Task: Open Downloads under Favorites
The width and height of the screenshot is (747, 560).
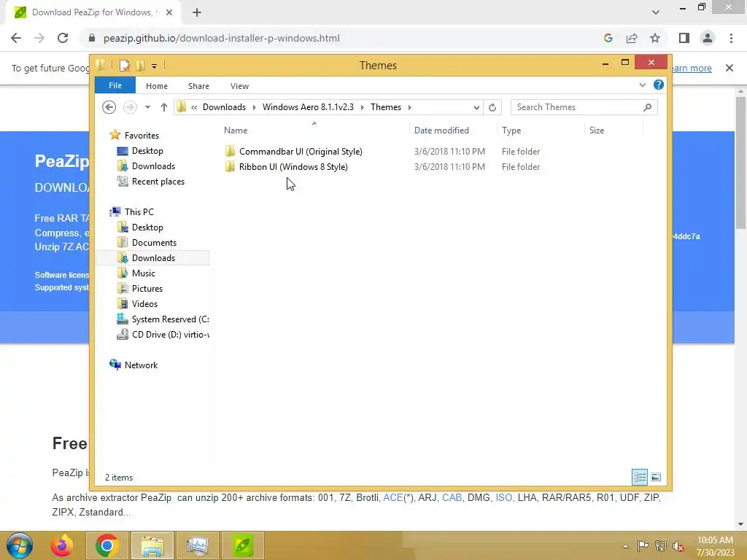Action: pos(153,166)
